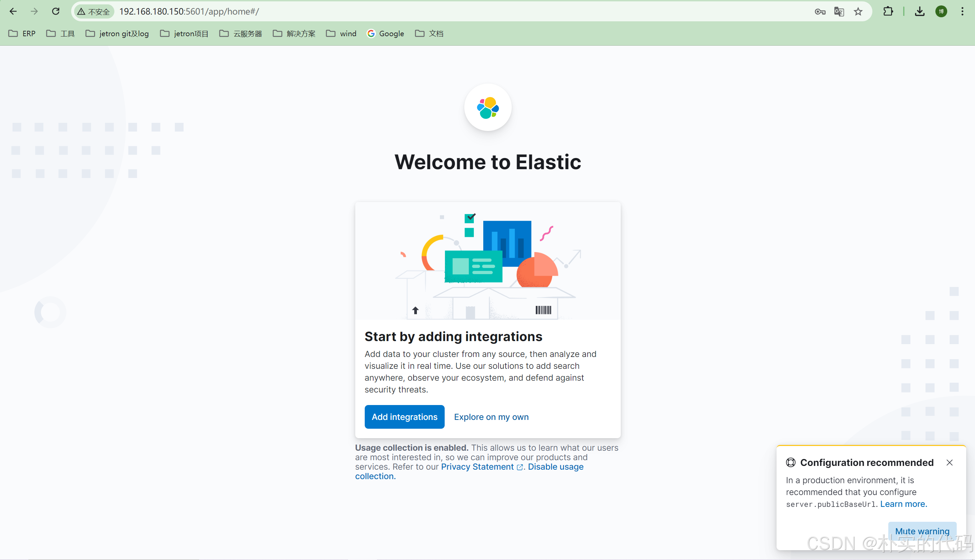This screenshot has height=560, width=975.
Task: Open the saved passwords key icon
Action: (x=820, y=12)
